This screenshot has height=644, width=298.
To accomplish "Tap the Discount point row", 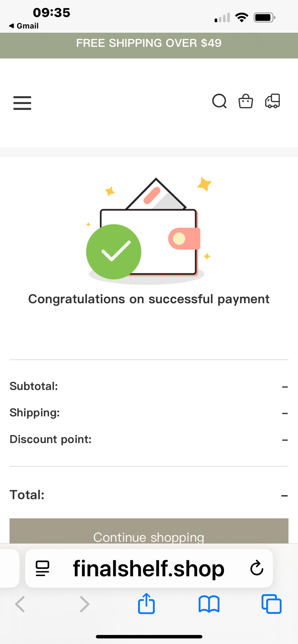I will (149, 439).
